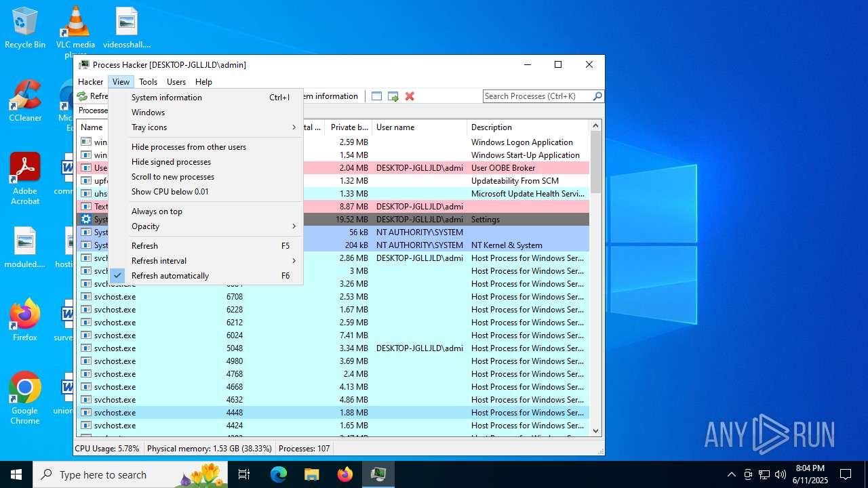Open the Firefox desktop shortcut
Screen dimensions: 868x488
point(25,321)
